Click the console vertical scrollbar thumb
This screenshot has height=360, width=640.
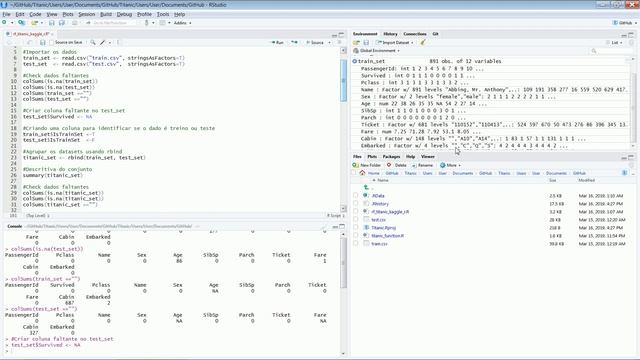343,263
